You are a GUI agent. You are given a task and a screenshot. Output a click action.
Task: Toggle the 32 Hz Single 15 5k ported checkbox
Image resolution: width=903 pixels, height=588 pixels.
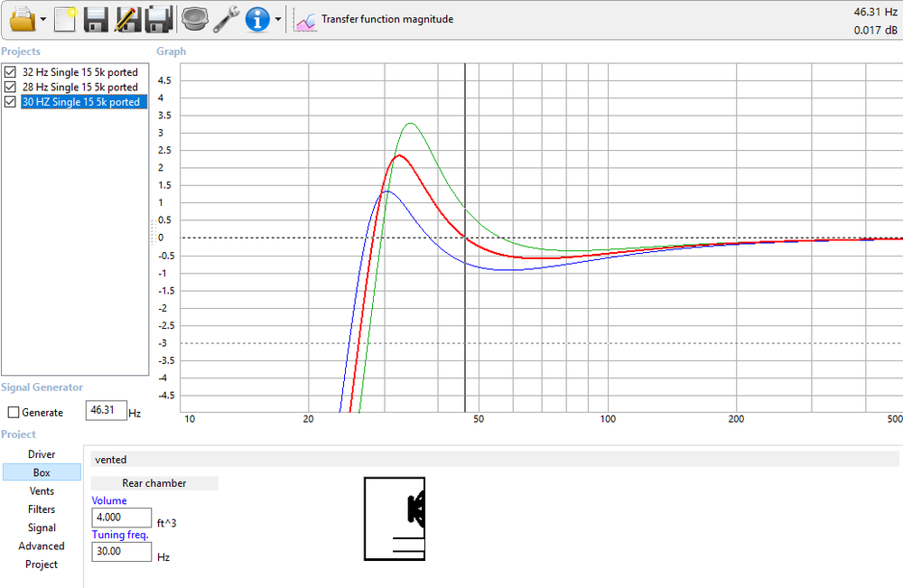point(10,72)
